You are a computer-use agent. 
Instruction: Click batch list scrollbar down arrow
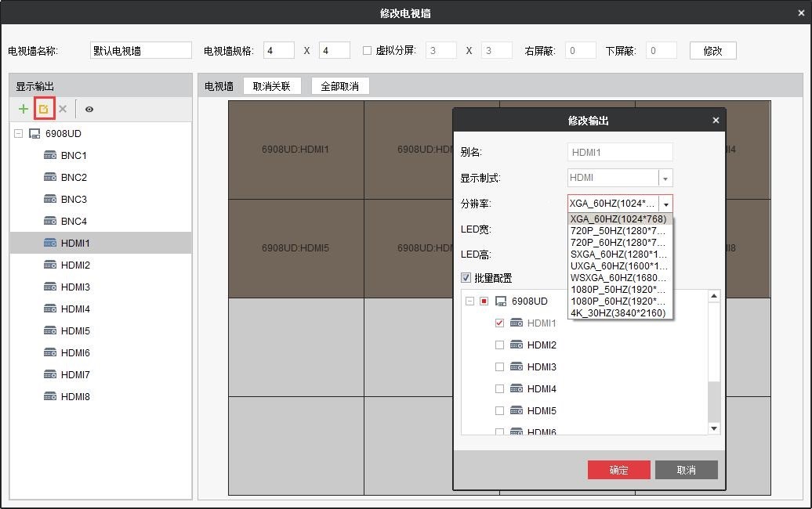tap(713, 428)
